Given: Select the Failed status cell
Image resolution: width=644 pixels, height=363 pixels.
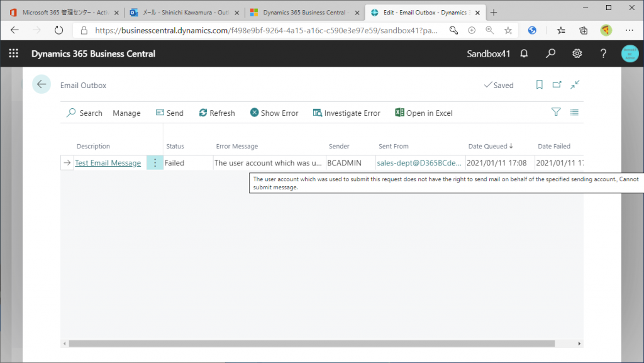Looking at the screenshot, I should pos(188,163).
